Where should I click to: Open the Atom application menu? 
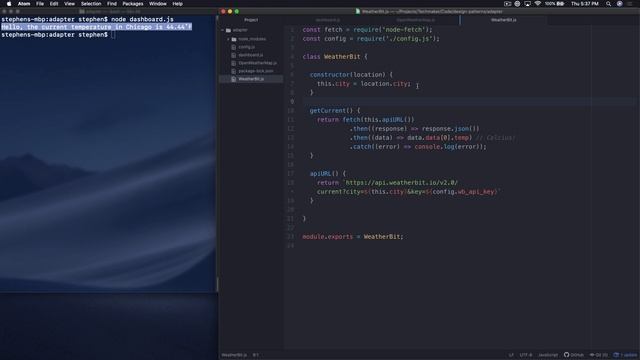click(24, 4)
